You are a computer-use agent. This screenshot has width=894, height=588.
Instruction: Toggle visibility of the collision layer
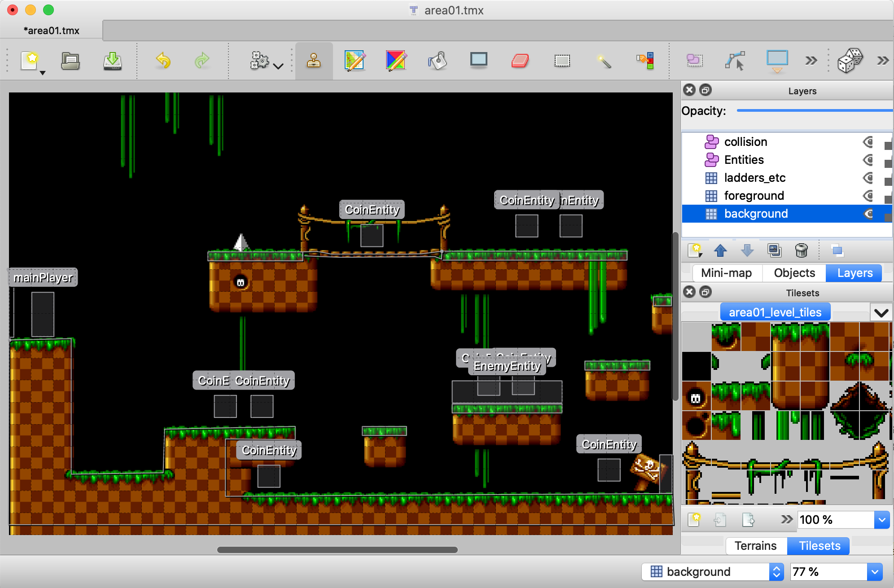(x=868, y=142)
